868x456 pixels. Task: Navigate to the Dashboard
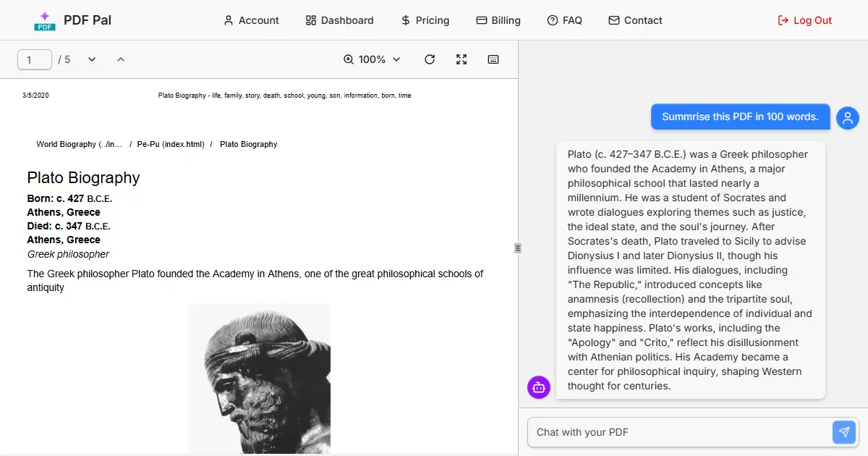[x=339, y=20]
